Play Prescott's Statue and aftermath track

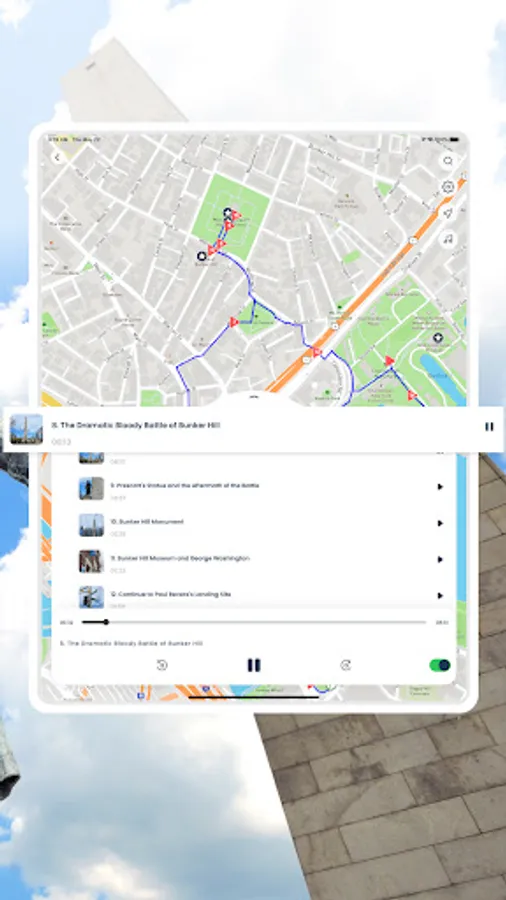click(440, 487)
